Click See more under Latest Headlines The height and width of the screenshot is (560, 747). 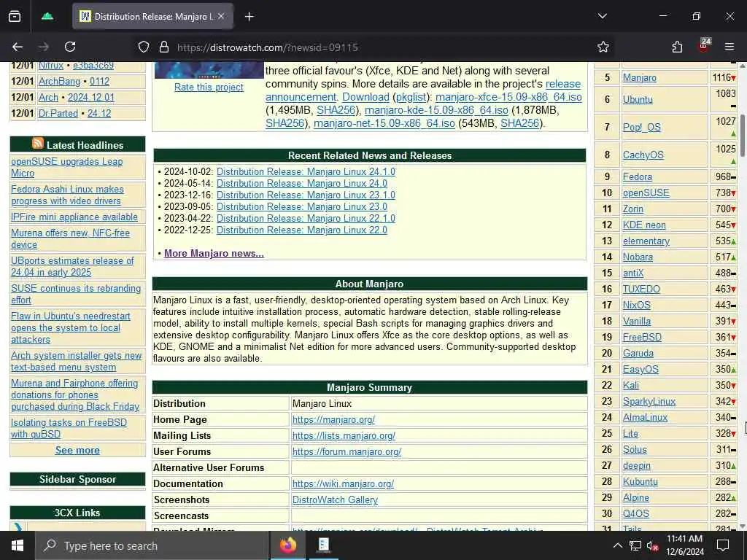(x=77, y=450)
